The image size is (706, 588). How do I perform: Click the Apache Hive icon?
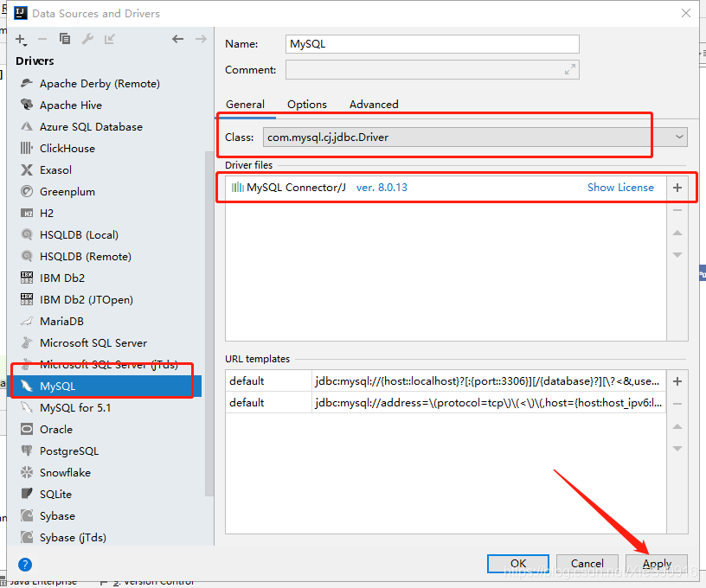pyautogui.click(x=27, y=105)
